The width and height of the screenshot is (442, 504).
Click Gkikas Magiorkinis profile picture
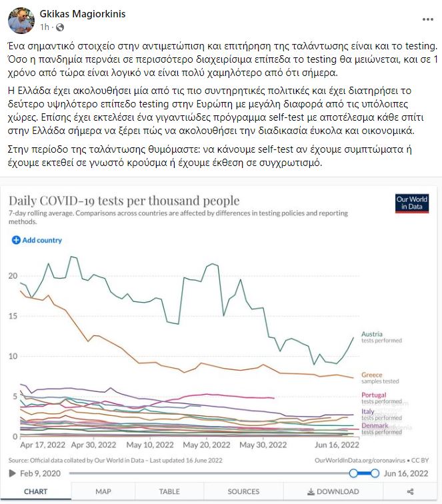(x=21, y=20)
